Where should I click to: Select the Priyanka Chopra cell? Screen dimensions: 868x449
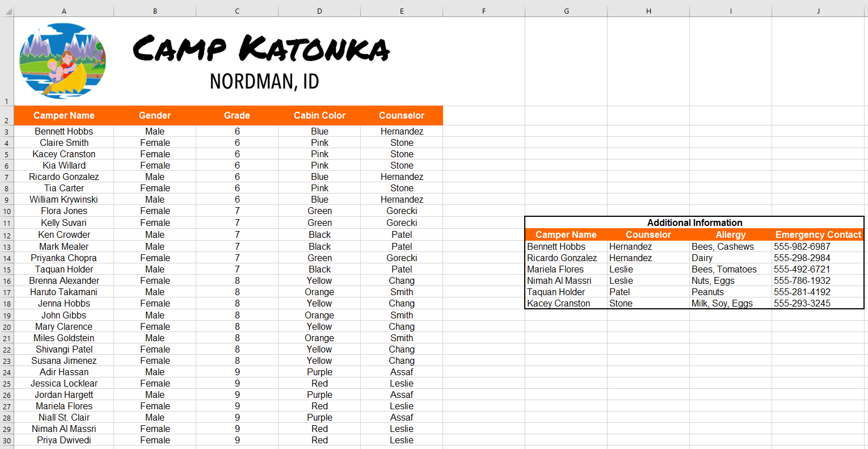(x=64, y=258)
